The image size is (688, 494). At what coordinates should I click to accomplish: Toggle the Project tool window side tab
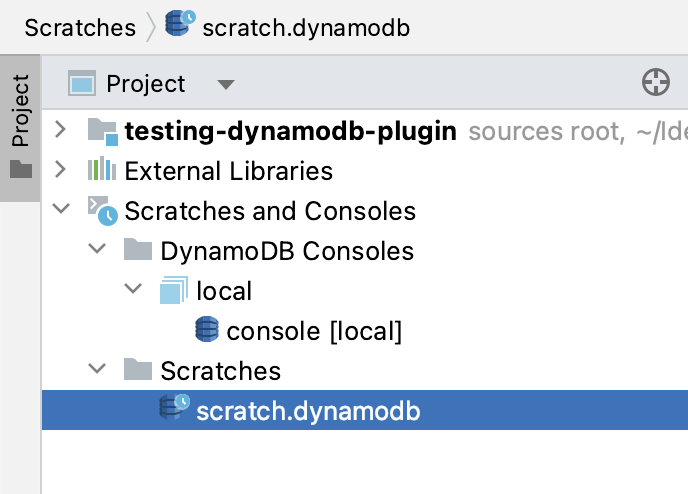20,125
